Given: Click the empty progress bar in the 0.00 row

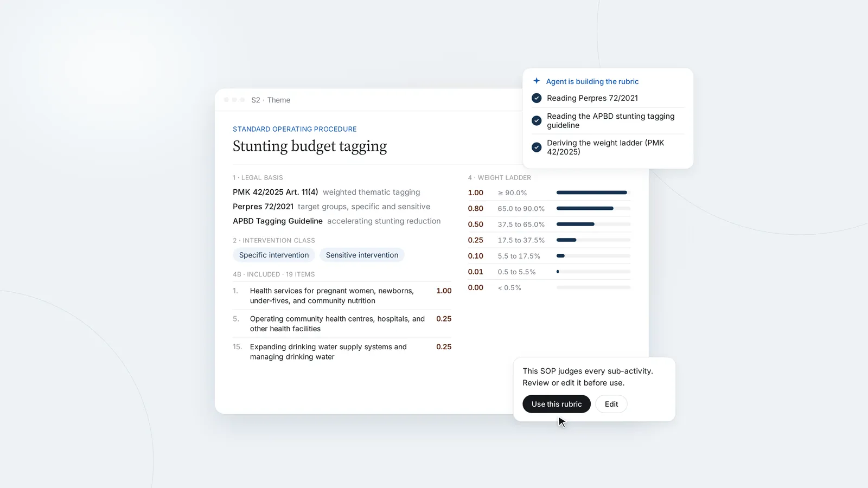Looking at the screenshot, I should [593, 287].
